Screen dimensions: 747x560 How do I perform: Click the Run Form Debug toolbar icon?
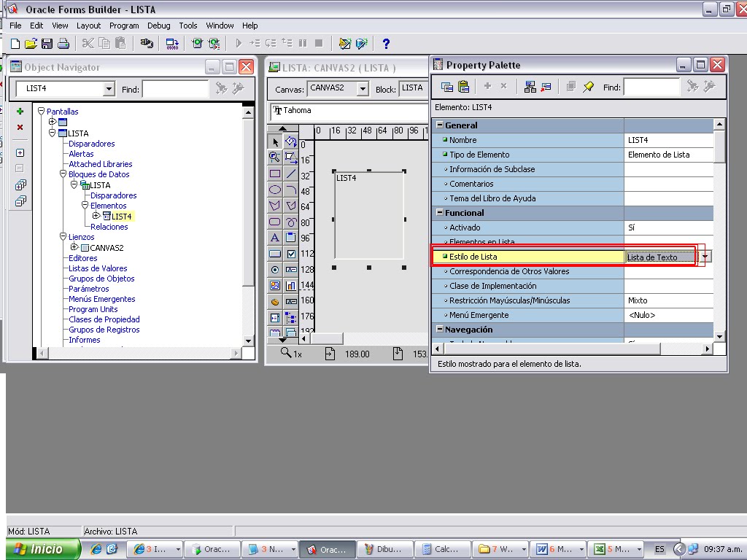click(x=214, y=44)
